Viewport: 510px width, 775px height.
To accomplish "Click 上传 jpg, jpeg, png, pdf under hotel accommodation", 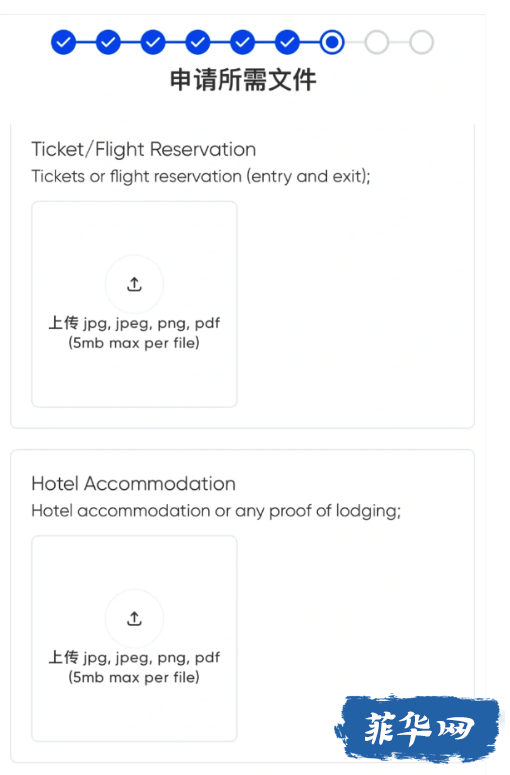I will [134, 657].
